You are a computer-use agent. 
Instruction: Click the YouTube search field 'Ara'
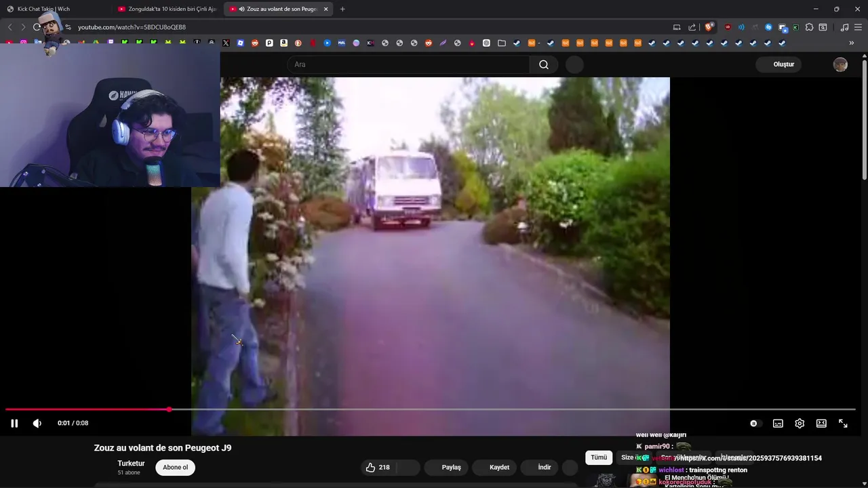[x=409, y=64]
